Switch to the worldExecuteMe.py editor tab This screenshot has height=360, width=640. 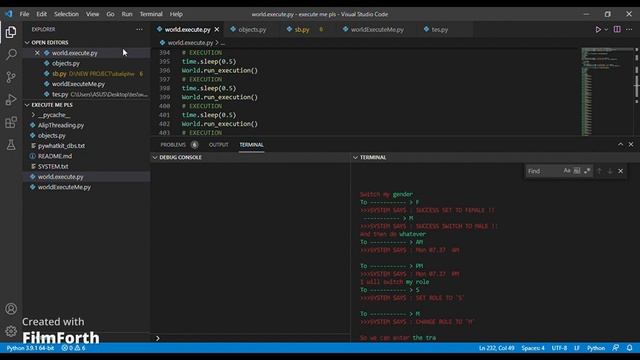click(x=377, y=29)
